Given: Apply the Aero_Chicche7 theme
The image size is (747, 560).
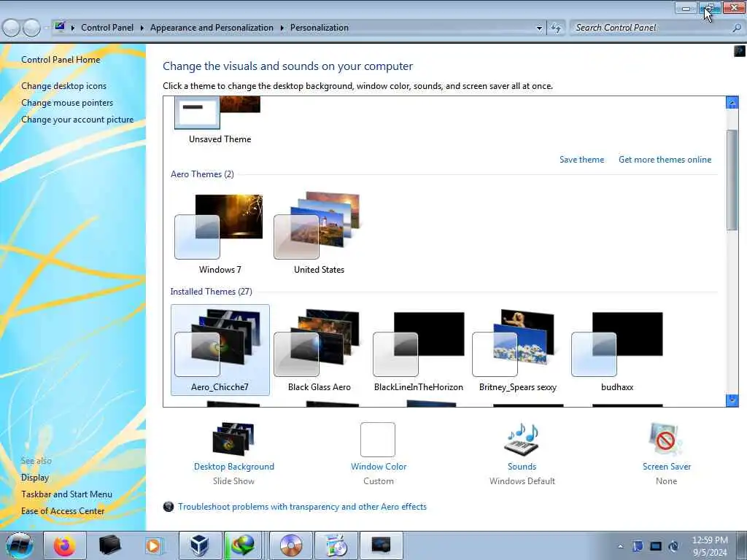Looking at the screenshot, I should [x=220, y=350].
